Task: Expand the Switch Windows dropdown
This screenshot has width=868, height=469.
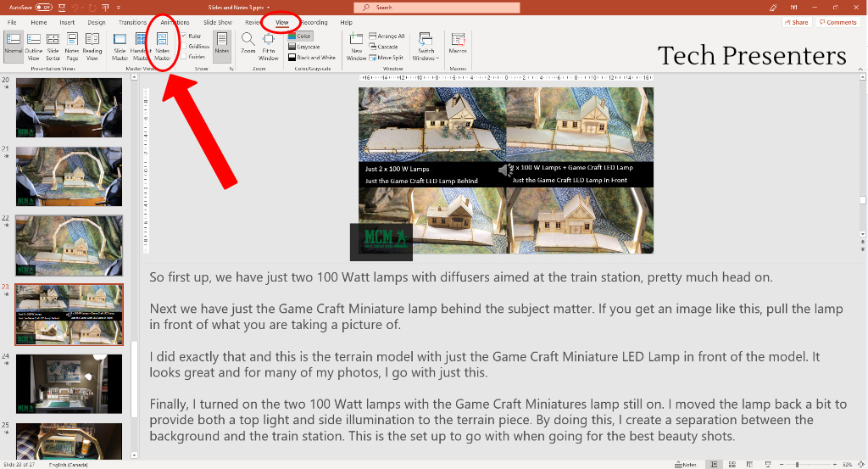Action: click(426, 47)
